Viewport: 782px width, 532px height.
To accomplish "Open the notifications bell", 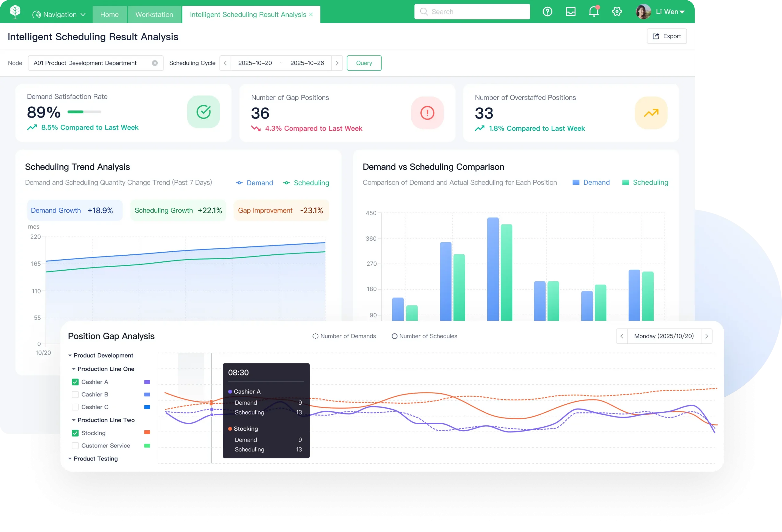I will pos(594,11).
